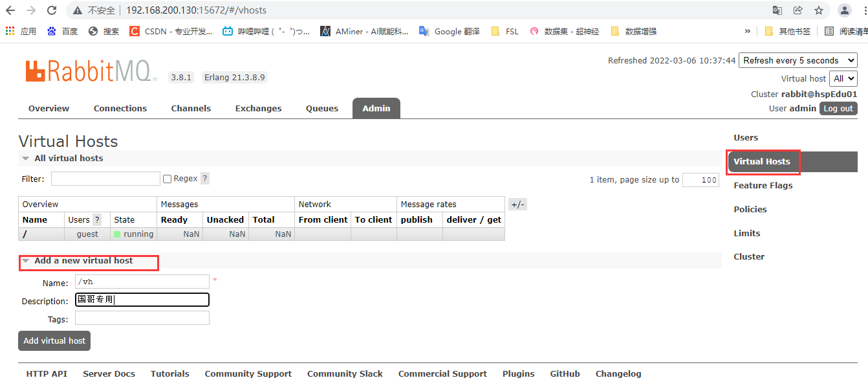Select the Admin tab
The height and width of the screenshot is (389, 868).
376,108
